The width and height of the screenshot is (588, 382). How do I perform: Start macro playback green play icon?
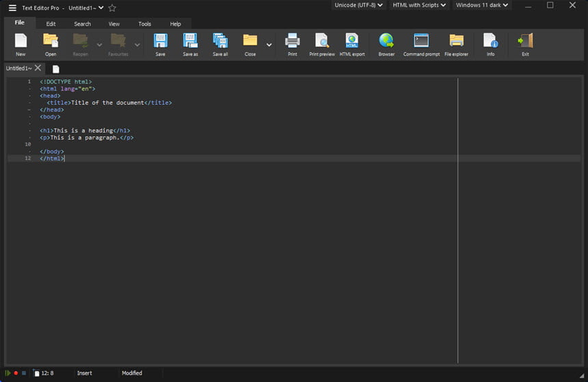8,373
